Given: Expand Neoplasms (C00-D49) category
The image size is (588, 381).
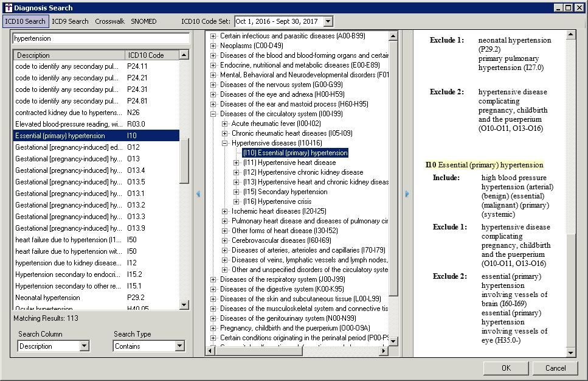Looking at the screenshot, I should (213, 46).
